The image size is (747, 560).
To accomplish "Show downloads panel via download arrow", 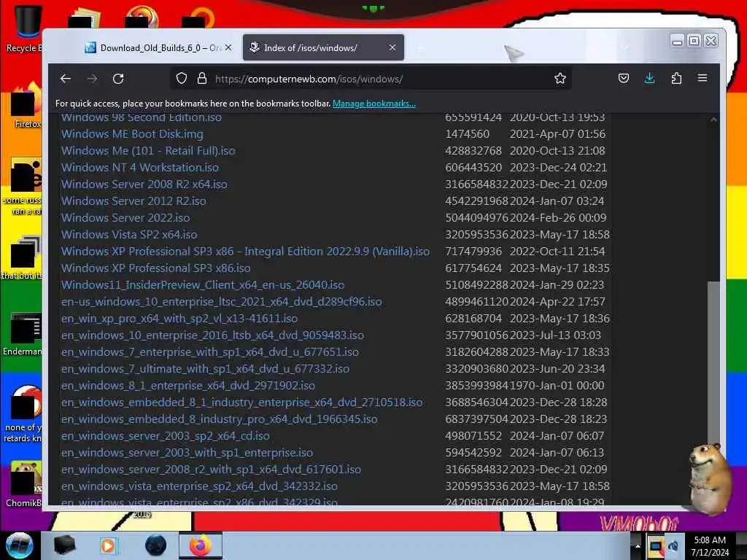I will [x=649, y=79].
